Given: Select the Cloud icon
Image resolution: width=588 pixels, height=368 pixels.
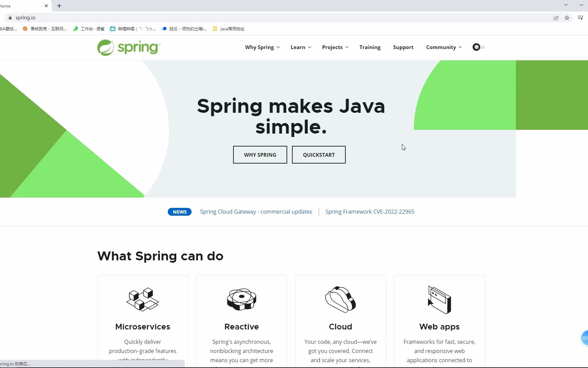Looking at the screenshot, I should [x=340, y=299].
